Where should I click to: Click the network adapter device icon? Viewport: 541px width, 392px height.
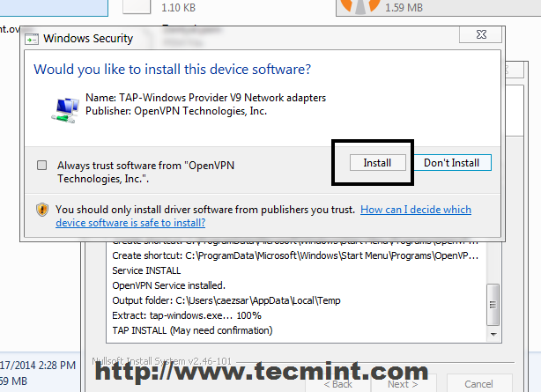click(65, 110)
